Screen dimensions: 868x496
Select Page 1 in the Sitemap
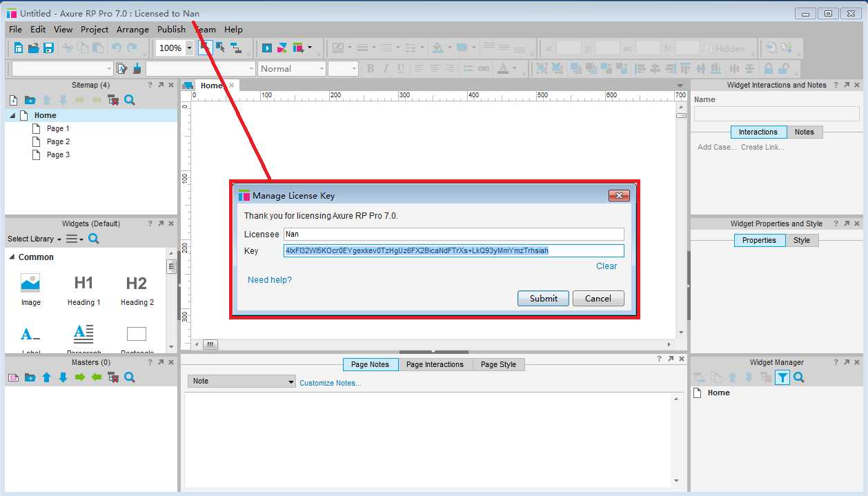pos(58,128)
